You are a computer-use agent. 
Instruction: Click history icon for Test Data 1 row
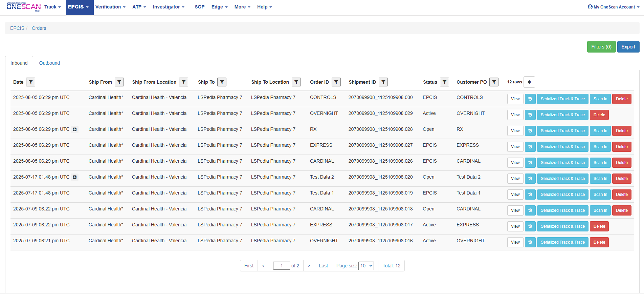click(530, 195)
